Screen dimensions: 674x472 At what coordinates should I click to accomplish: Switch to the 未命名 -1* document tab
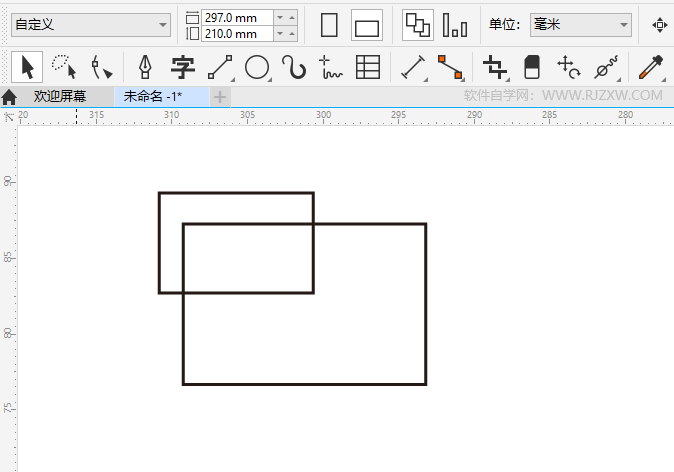(157, 97)
